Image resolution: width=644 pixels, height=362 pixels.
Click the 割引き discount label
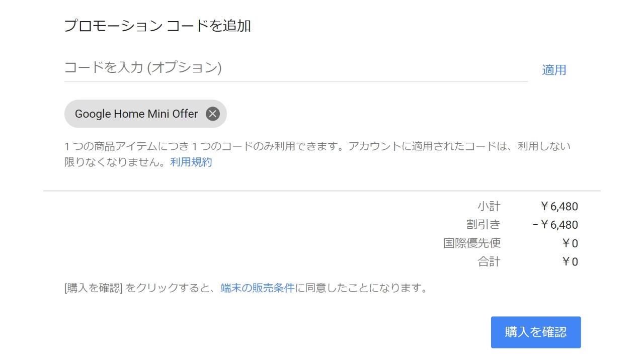483,225
